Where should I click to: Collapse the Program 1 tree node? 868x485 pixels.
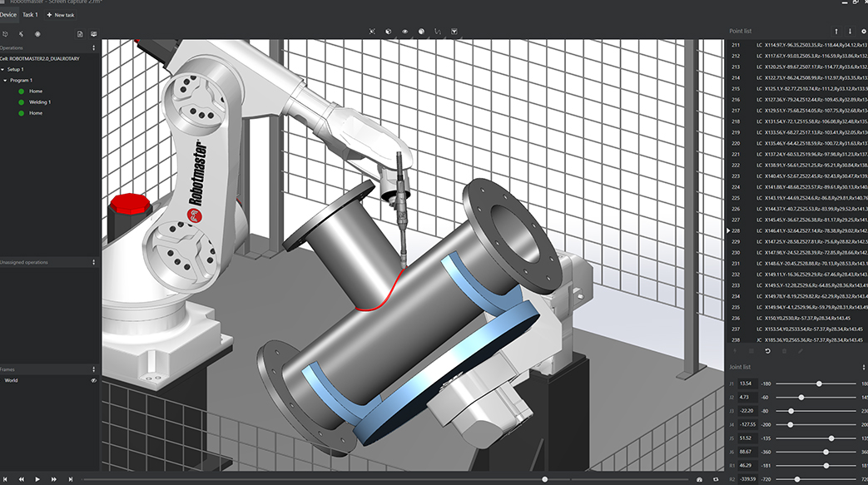(6, 81)
